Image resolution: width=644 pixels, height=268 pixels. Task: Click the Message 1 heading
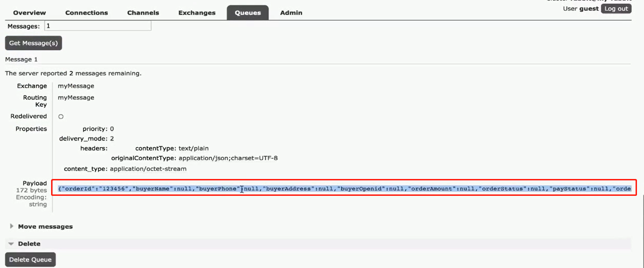[x=21, y=60]
